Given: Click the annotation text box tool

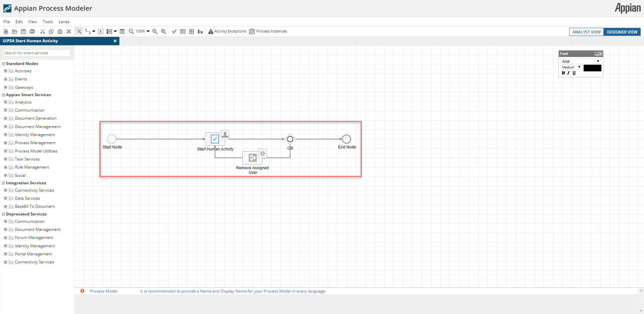Looking at the screenshot, I should click(x=101, y=32).
